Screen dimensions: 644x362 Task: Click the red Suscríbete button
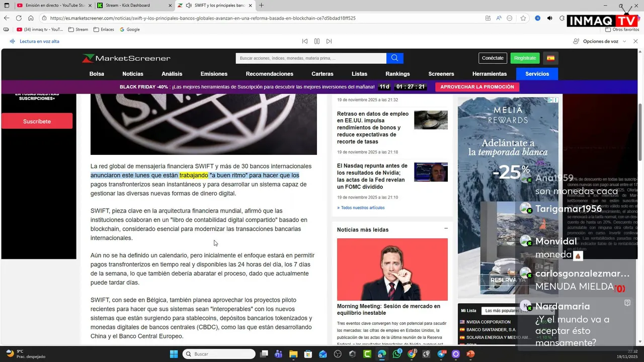point(37,121)
